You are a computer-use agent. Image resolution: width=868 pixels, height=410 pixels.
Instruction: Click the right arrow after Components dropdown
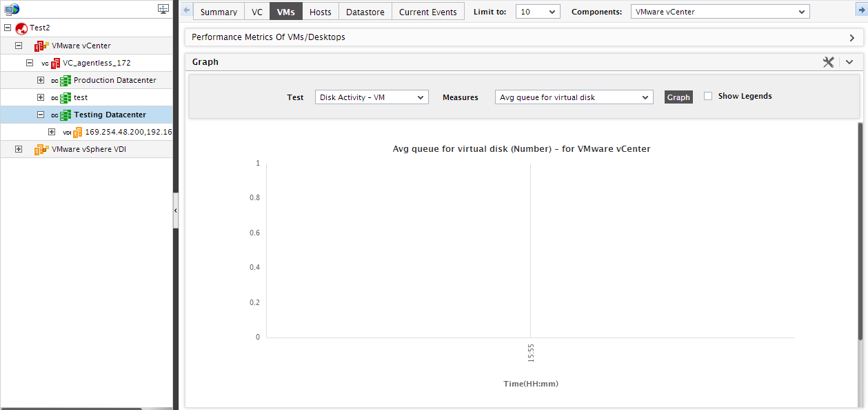click(860, 11)
